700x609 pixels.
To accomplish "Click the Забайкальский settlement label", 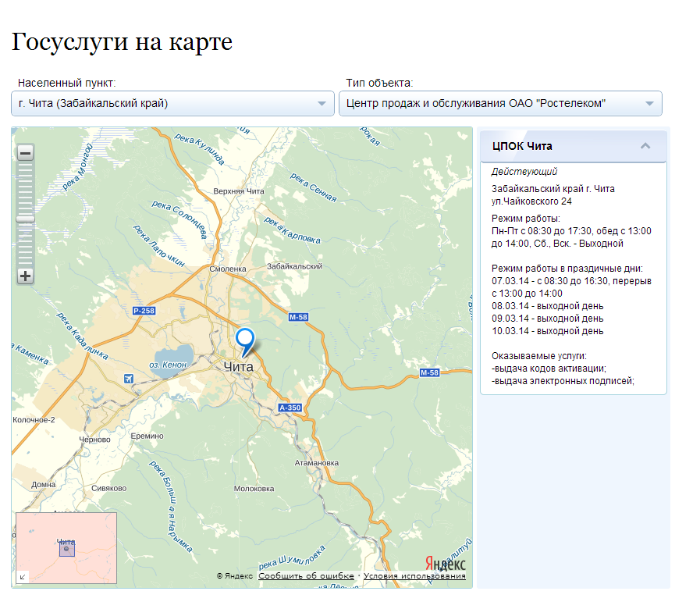I will 294,266.
